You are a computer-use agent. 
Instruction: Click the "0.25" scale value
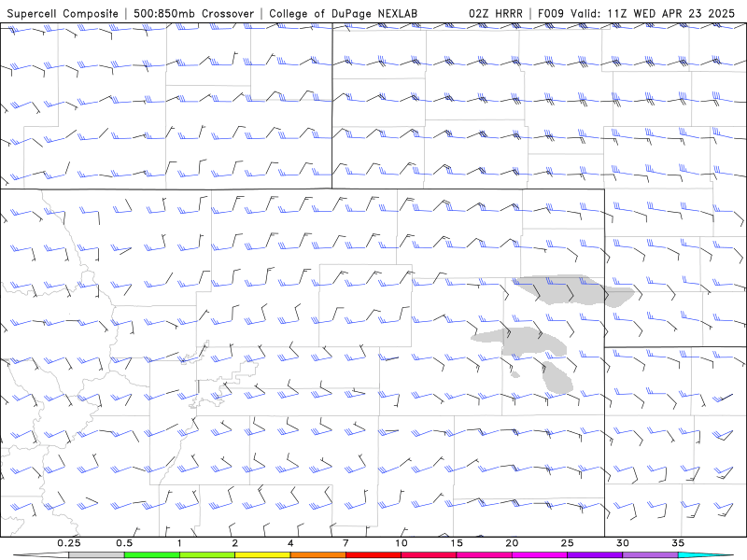[x=68, y=543]
